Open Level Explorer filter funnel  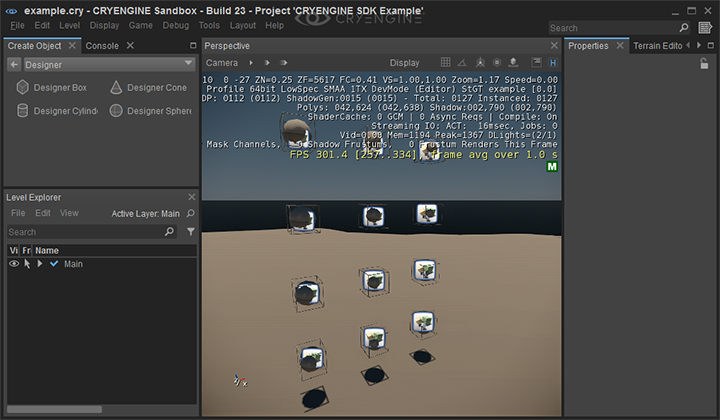(191, 231)
